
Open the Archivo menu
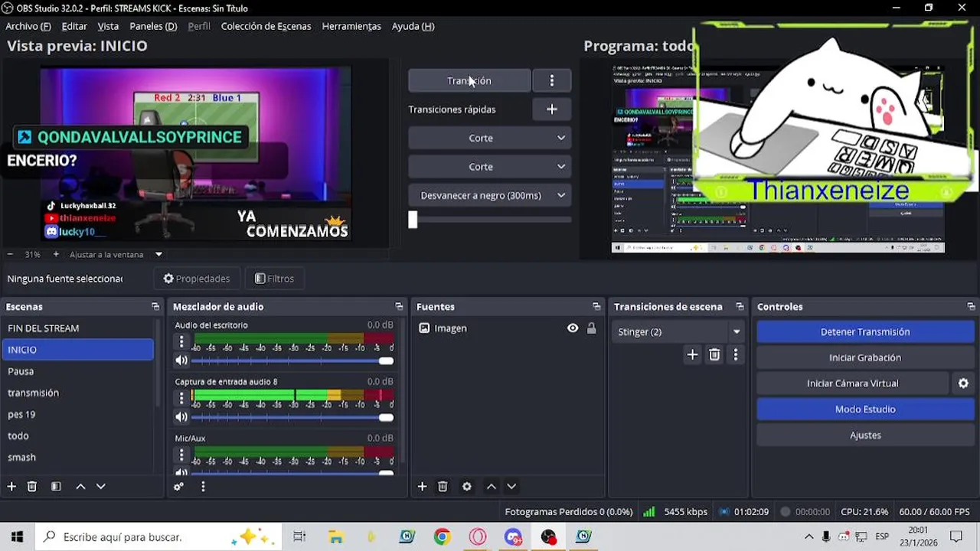click(x=28, y=26)
